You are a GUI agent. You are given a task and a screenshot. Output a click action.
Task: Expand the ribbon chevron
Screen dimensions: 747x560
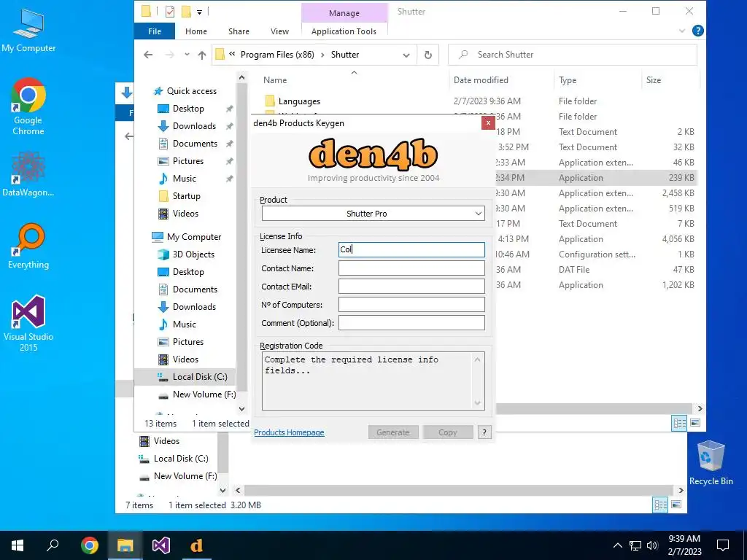(x=682, y=31)
